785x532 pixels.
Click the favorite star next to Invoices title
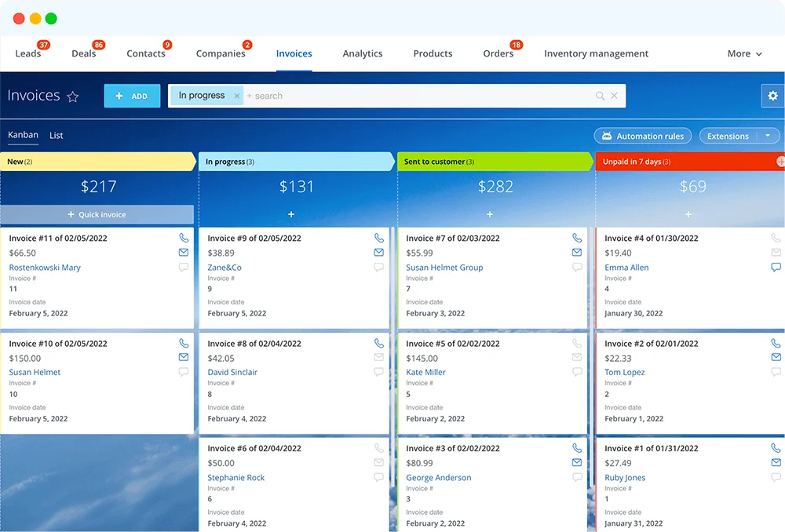pyautogui.click(x=73, y=97)
